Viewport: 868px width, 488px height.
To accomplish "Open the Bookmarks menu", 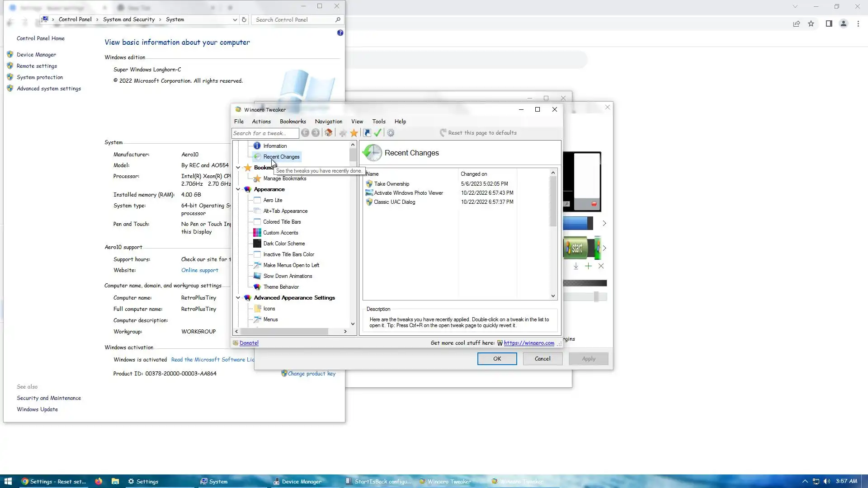I will pos(292,122).
